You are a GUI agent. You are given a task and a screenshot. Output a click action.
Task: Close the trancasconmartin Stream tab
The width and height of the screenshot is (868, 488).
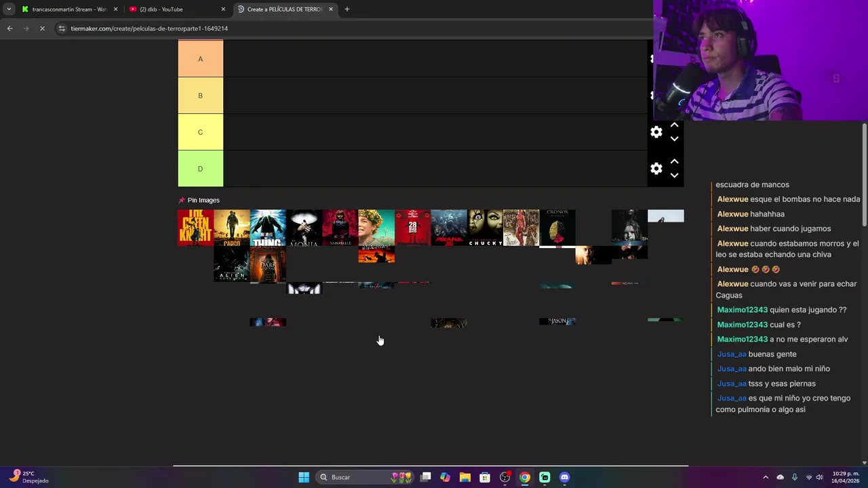(x=115, y=9)
